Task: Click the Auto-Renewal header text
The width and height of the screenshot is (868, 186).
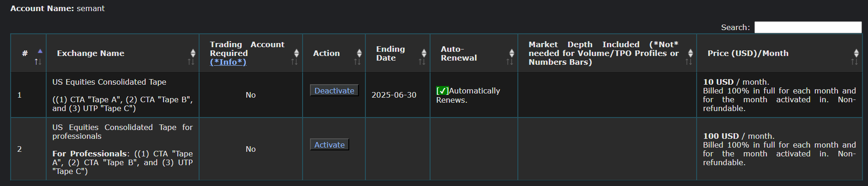Action: [x=458, y=53]
